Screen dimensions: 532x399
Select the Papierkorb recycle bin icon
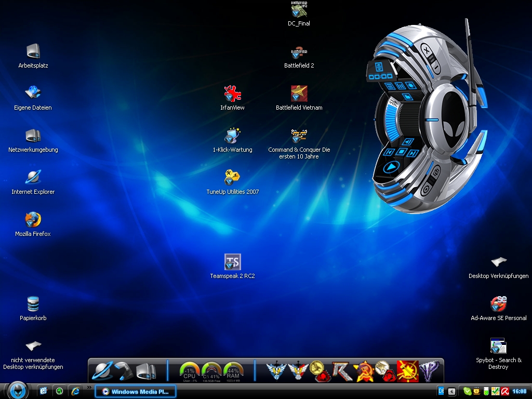[x=33, y=309]
